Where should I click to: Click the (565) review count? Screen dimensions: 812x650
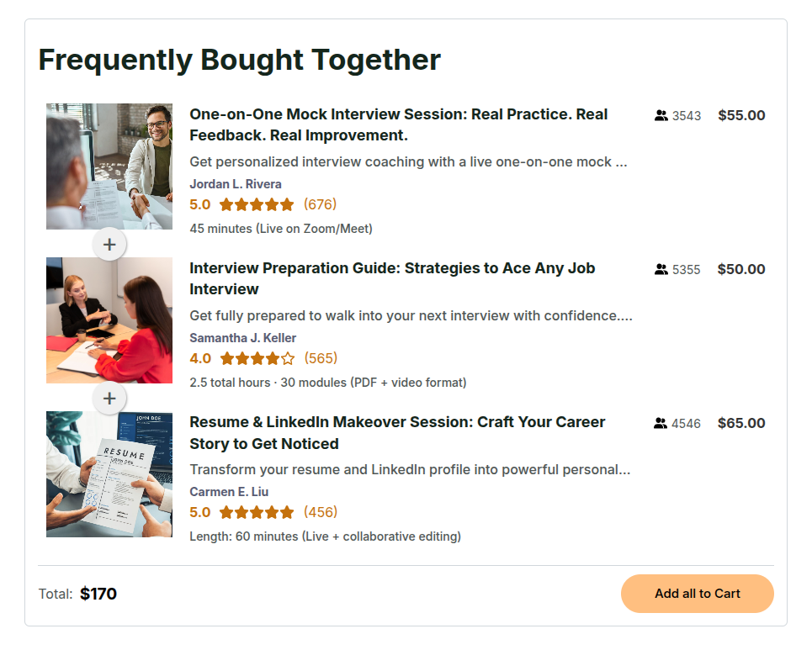(321, 358)
